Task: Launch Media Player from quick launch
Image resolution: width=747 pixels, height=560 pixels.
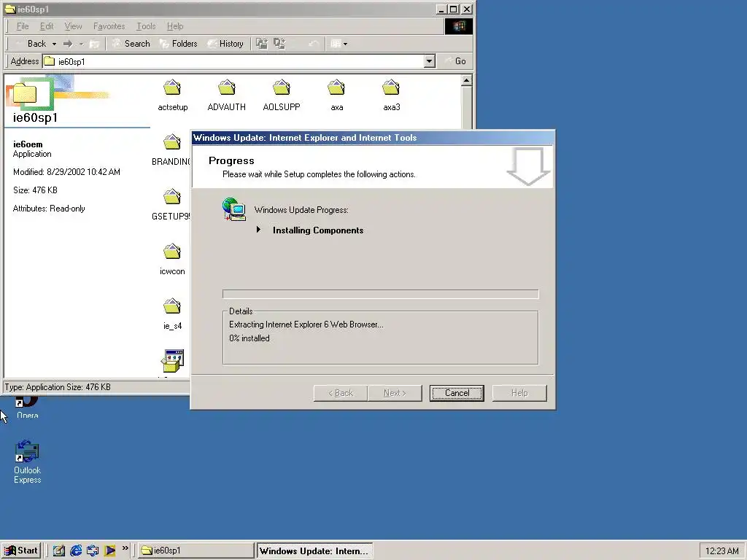Action: pyautogui.click(x=109, y=551)
